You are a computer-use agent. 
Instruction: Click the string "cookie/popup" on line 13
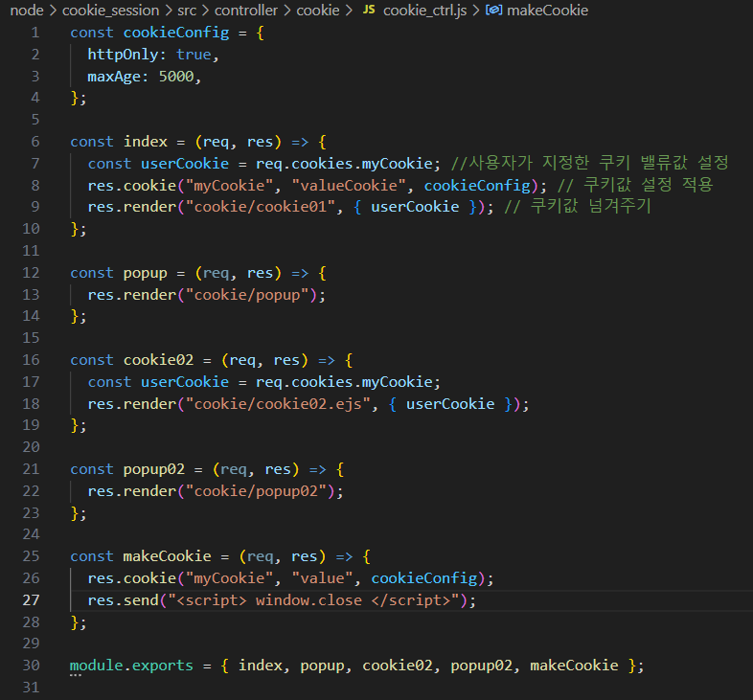point(247,295)
